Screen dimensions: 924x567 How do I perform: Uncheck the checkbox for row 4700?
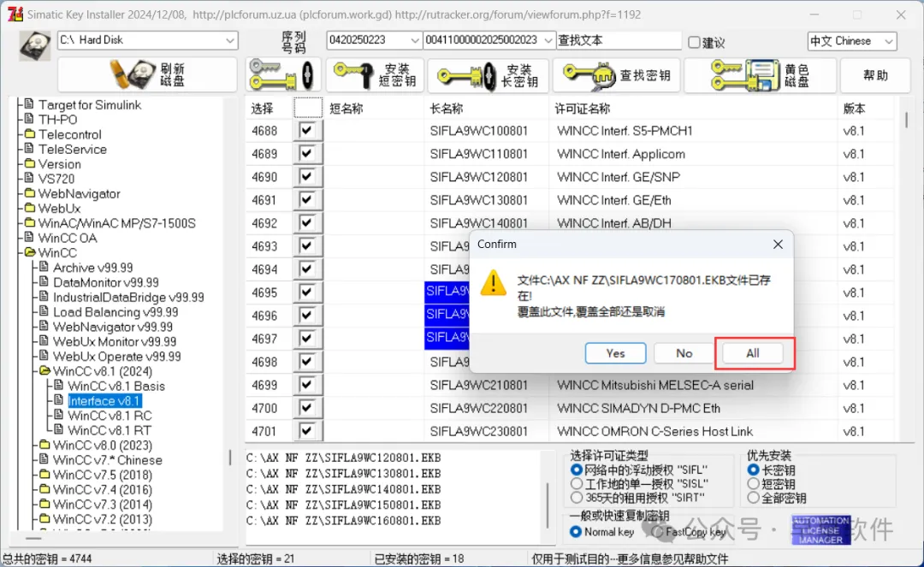(x=306, y=407)
